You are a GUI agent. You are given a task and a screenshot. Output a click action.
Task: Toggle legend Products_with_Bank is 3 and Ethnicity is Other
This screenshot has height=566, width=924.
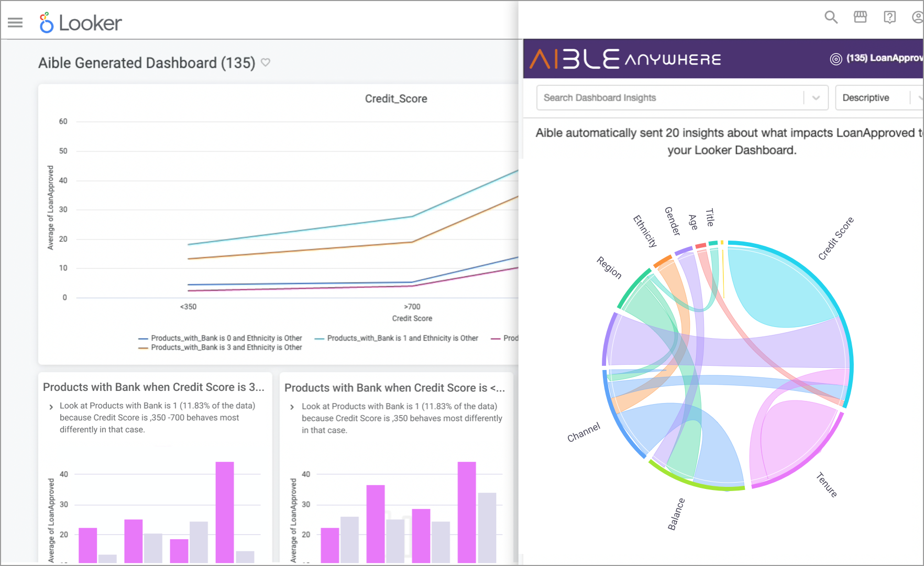click(x=220, y=347)
